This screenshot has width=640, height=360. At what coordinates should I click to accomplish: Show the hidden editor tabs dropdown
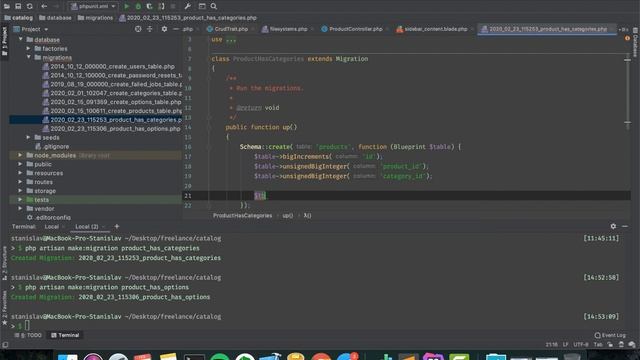[x=623, y=29]
